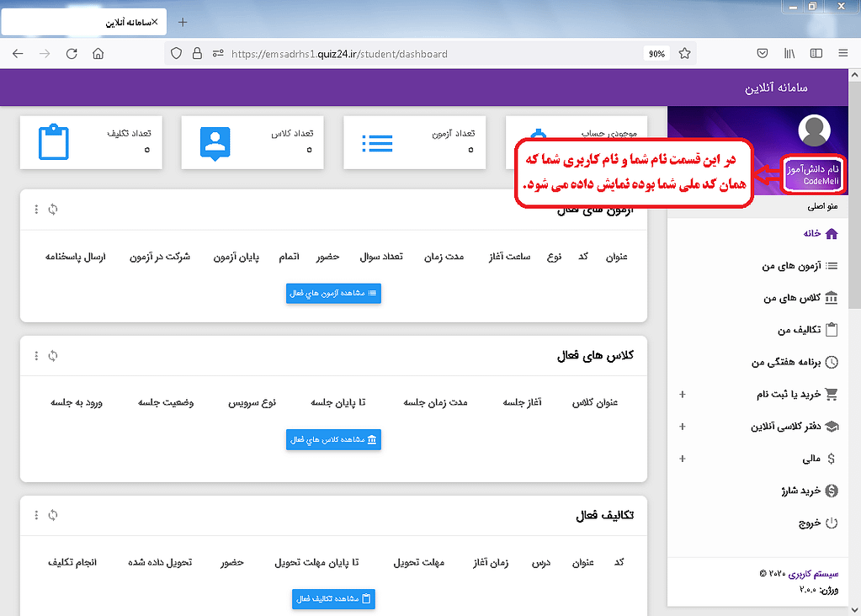Click the refresh icon in active assignments panel

(x=53, y=515)
